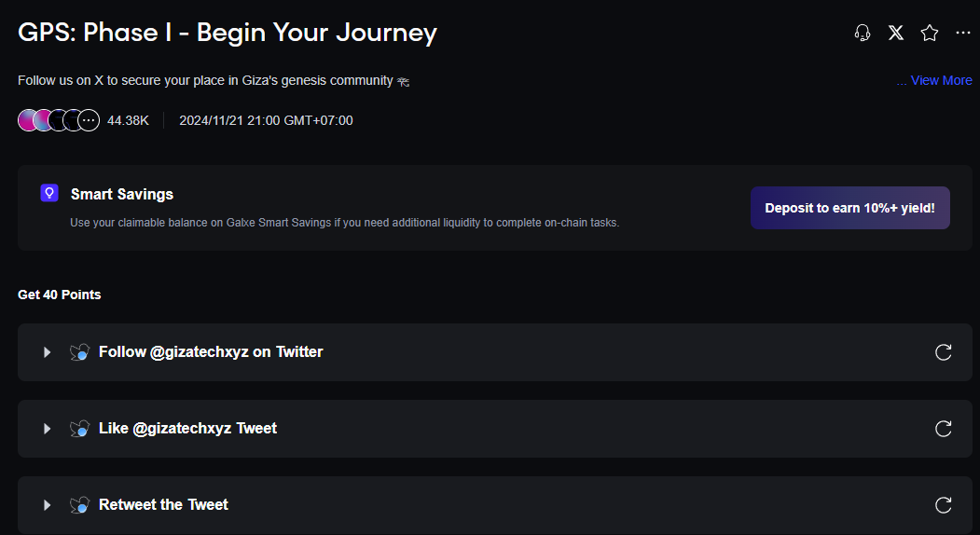Viewport: 980px width, 535px height.
Task: Open the Follow @gizatechxyz on Twitter label
Action: point(211,352)
